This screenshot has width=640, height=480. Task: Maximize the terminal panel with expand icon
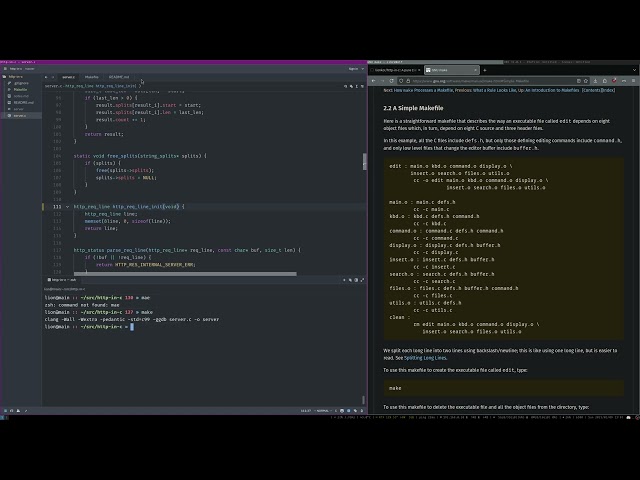362,280
